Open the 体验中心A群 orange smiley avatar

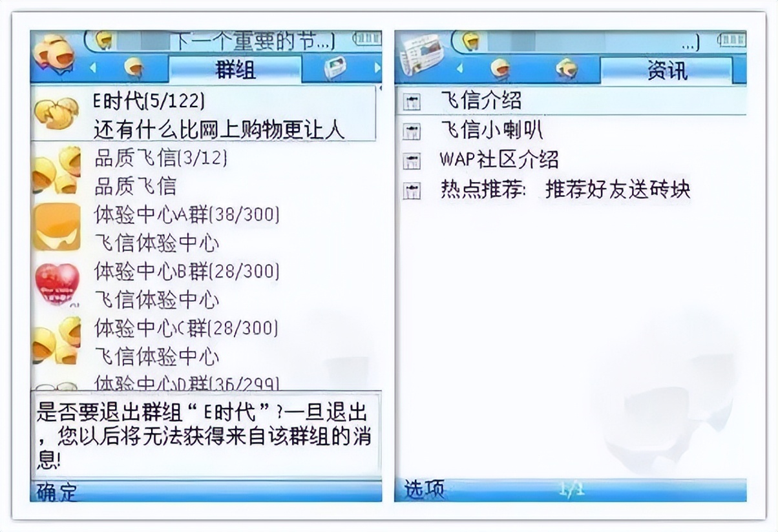[57, 227]
